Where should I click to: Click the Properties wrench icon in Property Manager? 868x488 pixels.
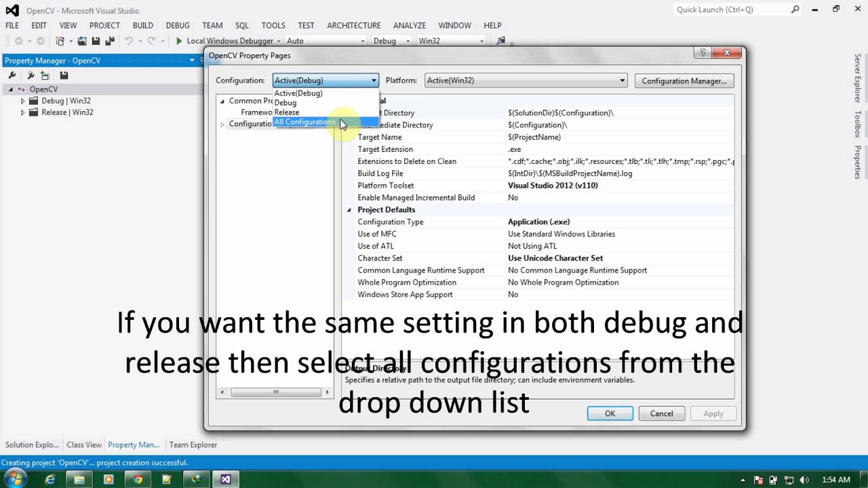12,75
